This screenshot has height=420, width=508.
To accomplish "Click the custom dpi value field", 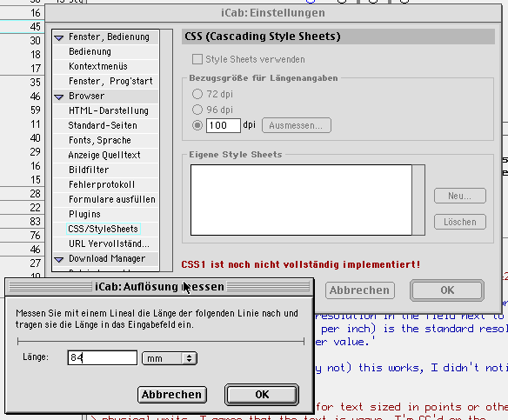I will (x=224, y=125).
